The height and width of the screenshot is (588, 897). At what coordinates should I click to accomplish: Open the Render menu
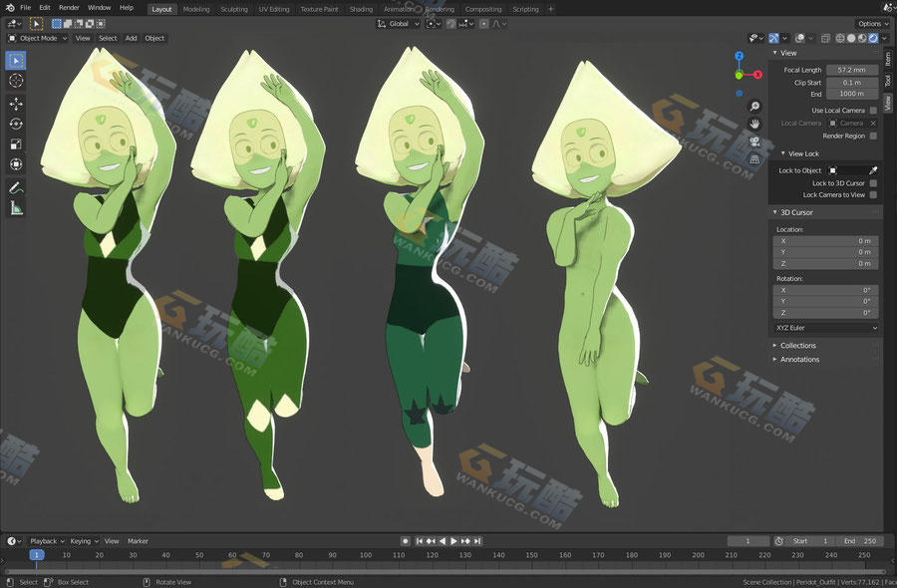[69, 7]
